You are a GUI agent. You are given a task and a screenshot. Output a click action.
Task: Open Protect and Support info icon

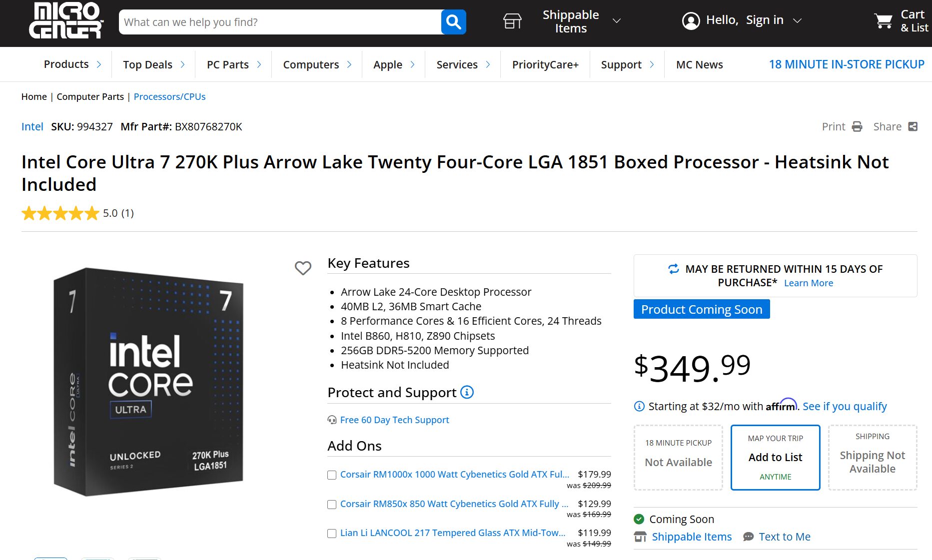(x=467, y=392)
